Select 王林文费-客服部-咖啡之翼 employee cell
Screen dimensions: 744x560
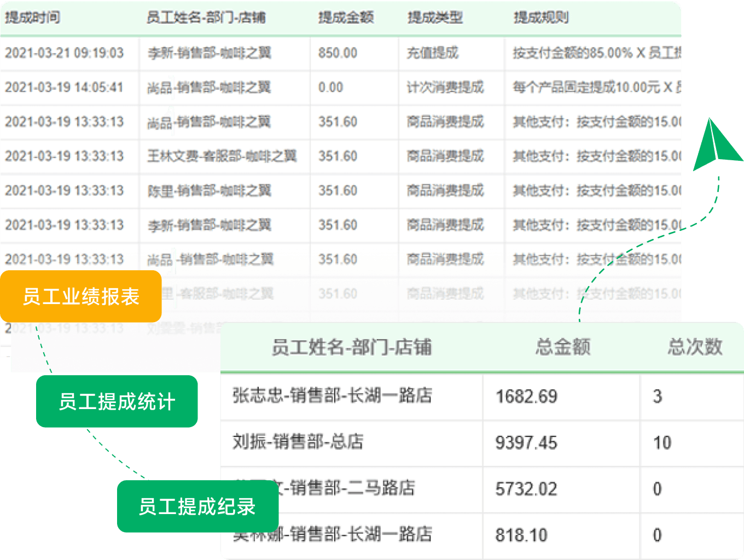coord(222,156)
